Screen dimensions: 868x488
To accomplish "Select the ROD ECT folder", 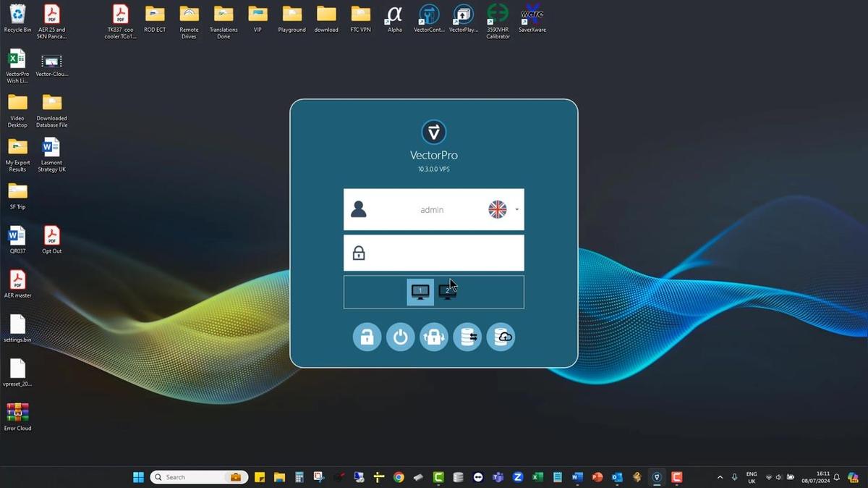I will coord(155,20).
